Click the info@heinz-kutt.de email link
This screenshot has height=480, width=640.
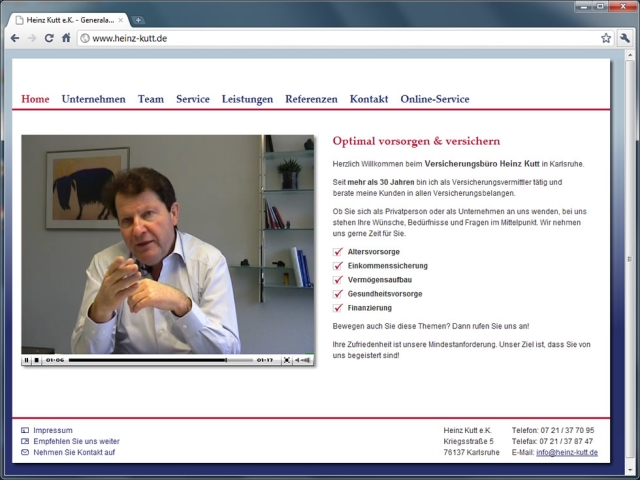pos(567,452)
